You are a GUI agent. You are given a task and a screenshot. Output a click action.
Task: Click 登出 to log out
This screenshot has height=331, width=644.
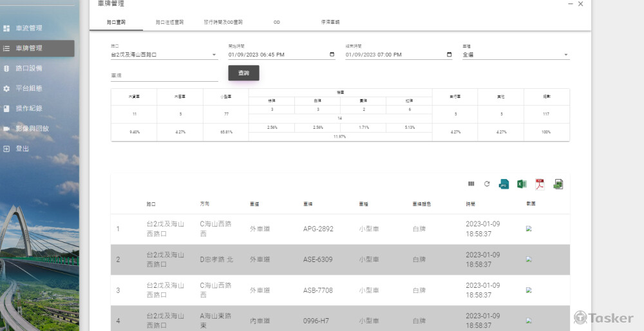pyautogui.click(x=22, y=148)
